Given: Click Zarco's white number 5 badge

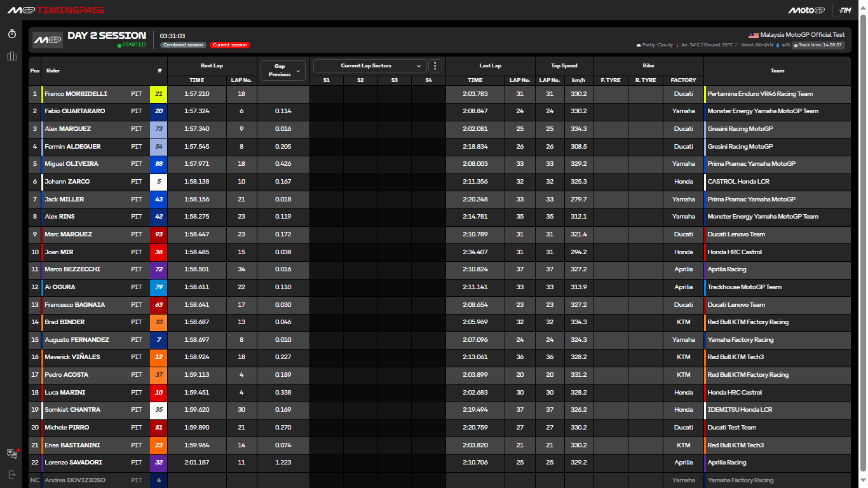Looking at the screenshot, I should (158, 182).
